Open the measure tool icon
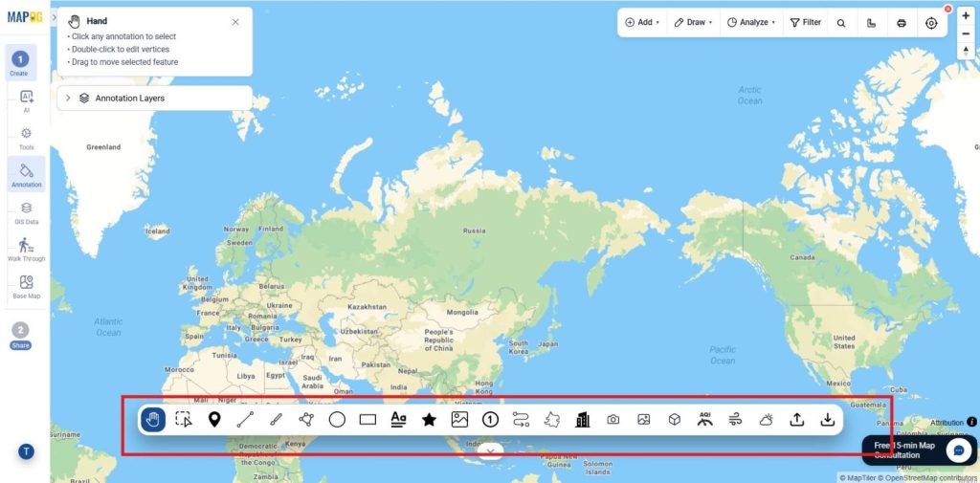The width and height of the screenshot is (980, 483). point(871,23)
